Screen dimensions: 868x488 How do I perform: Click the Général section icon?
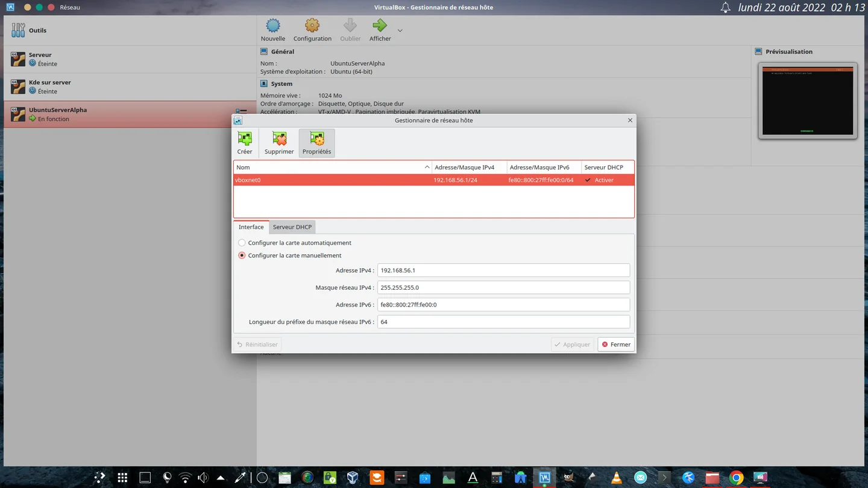(264, 52)
